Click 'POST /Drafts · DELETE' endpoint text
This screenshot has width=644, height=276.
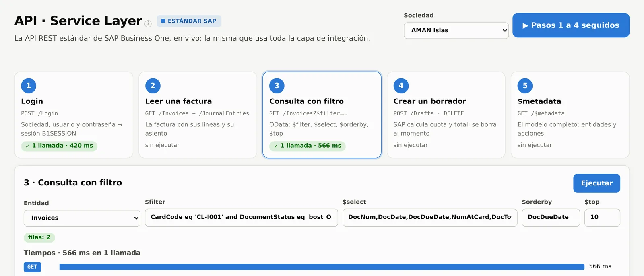click(429, 113)
